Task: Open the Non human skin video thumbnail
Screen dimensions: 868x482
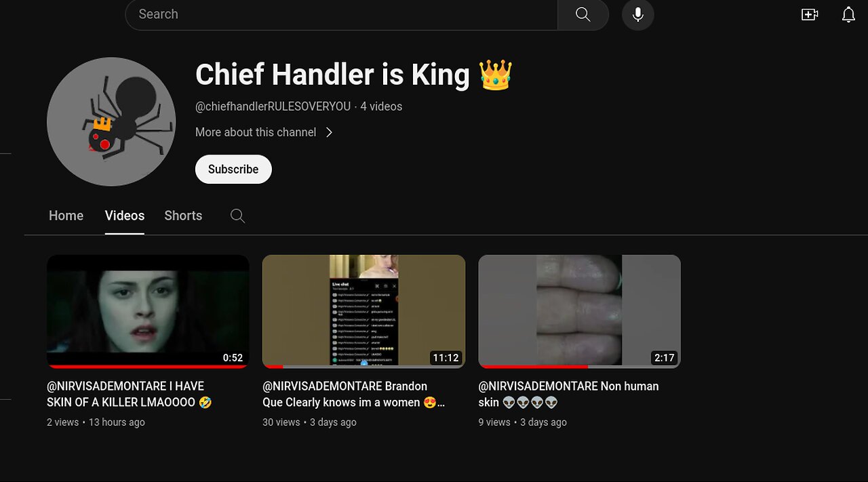Action: 579,311
